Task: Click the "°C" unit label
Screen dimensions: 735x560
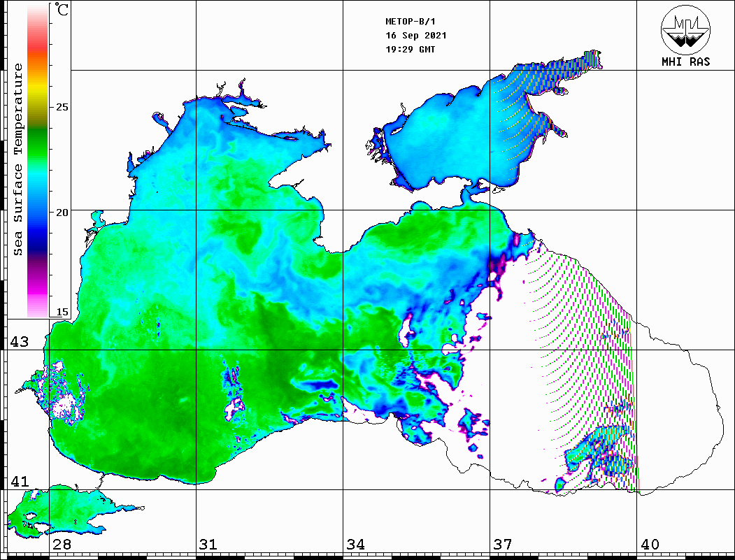Action: (x=62, y=9)
